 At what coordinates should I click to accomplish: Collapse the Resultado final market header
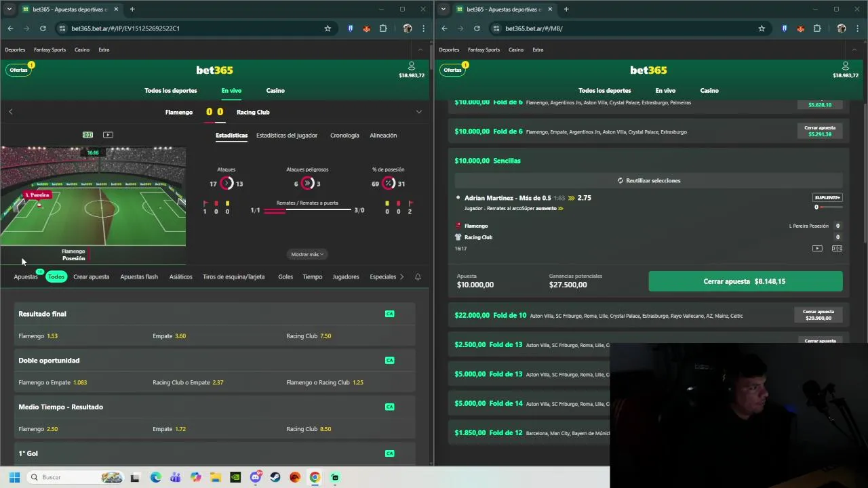point(215,314)
